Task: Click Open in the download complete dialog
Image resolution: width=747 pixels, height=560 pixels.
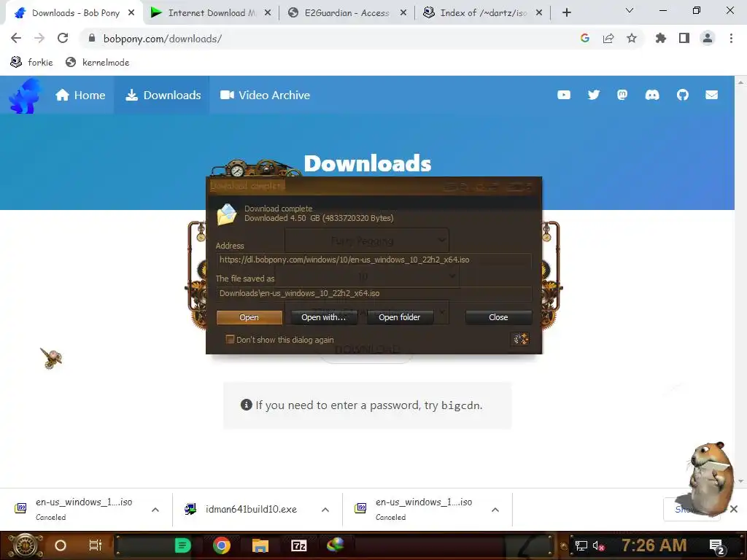Action: 249,317
